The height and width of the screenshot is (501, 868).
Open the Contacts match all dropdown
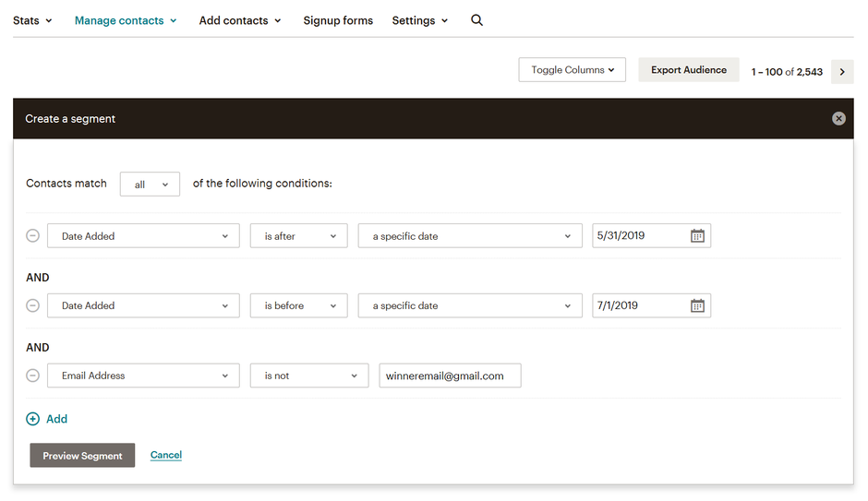150,185
